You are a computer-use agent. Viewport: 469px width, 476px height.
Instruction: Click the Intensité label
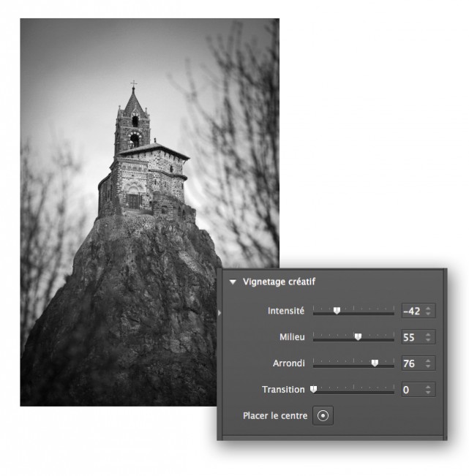286,311
